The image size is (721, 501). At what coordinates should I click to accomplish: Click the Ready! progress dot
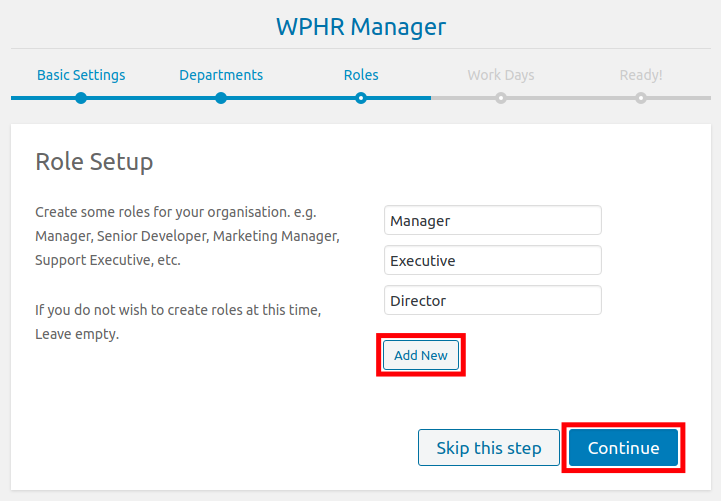(x=641, y=98)
